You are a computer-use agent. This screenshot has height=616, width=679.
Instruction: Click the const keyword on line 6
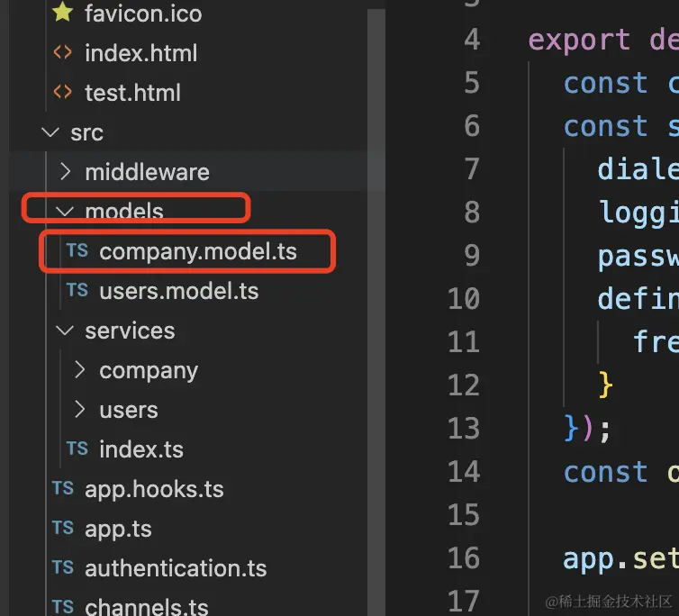[605, 126]
